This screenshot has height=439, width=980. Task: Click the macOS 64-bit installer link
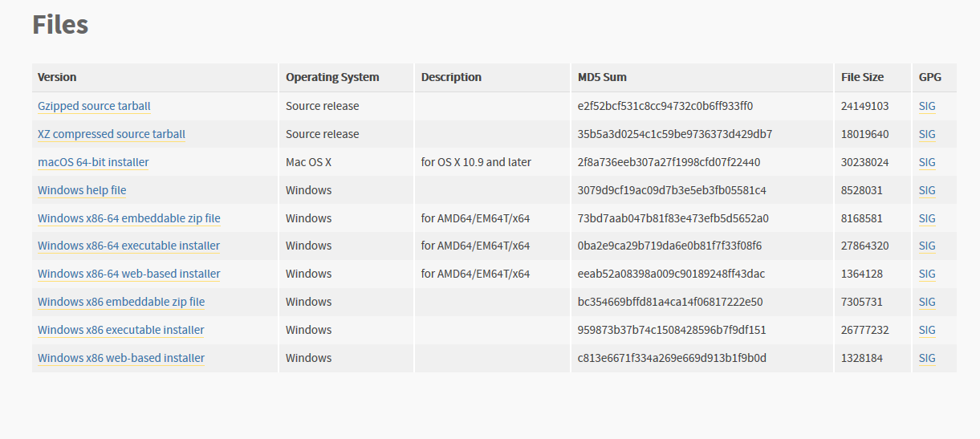click(93, 162)
